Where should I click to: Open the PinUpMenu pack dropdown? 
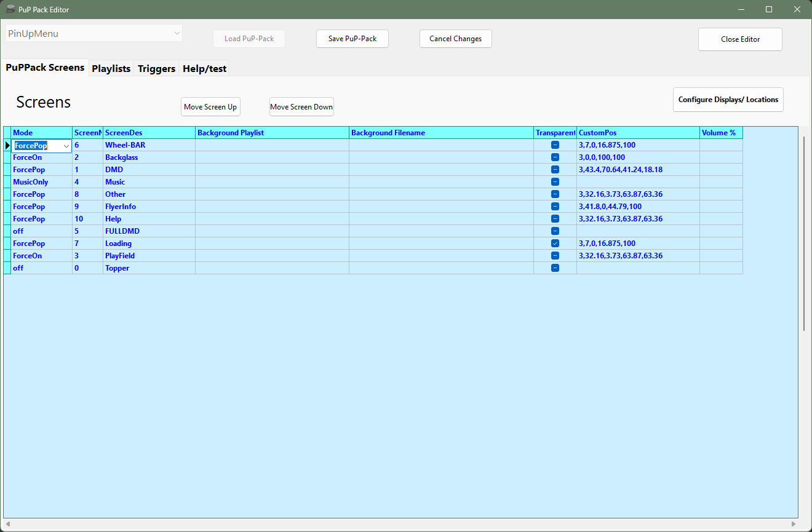(177, 33)
